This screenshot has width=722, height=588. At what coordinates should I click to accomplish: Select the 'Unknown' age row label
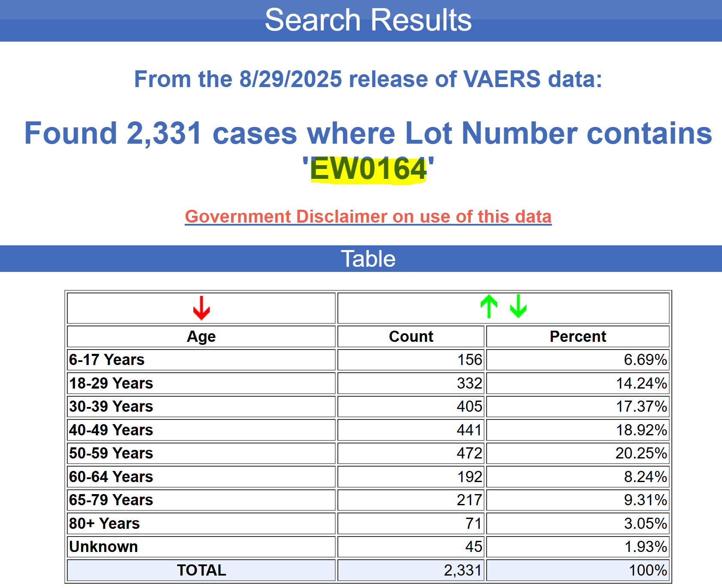[x=103, y=547]
